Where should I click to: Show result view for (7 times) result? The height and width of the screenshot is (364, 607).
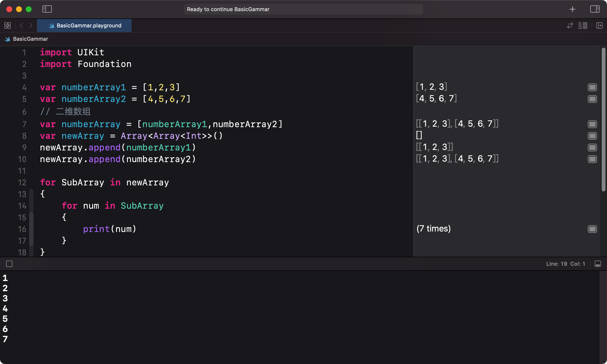tap(592, 229)
